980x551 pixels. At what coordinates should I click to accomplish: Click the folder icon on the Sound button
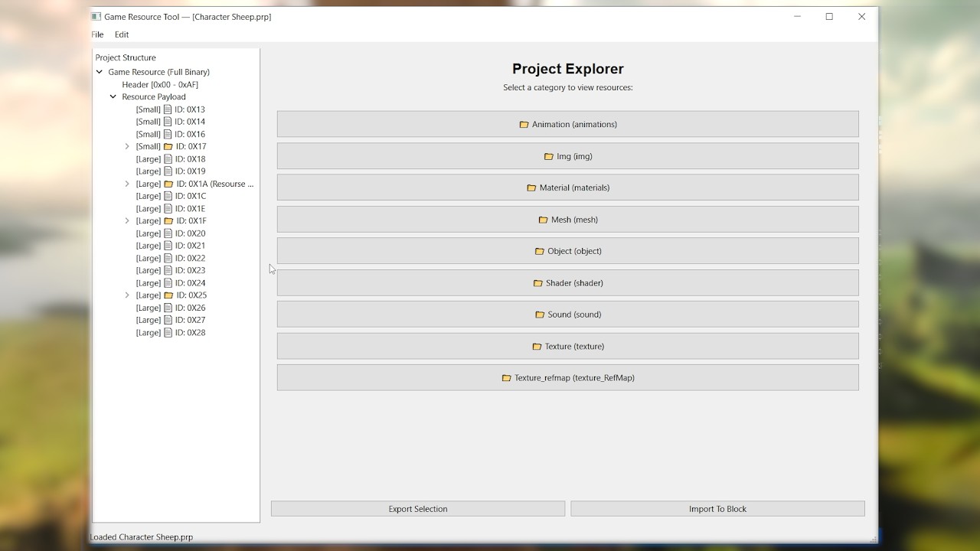539,315
